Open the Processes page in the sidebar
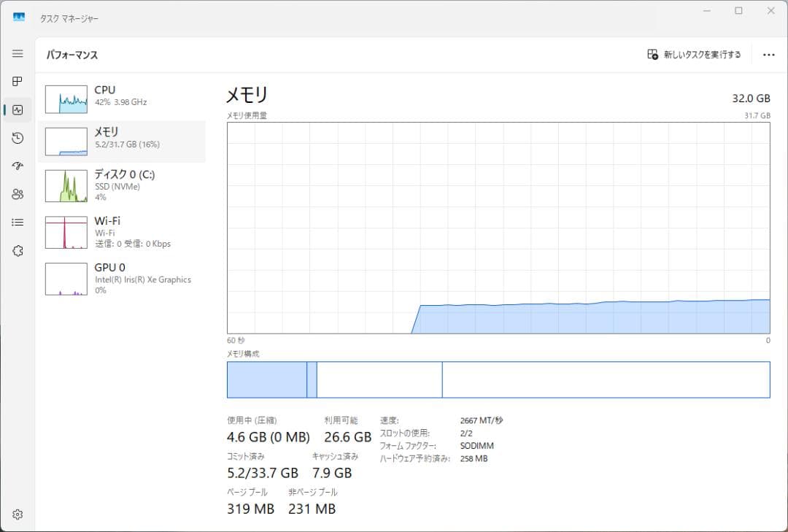Screen dimensions: 788x532 pyautogui.click(x=18, y=82)
